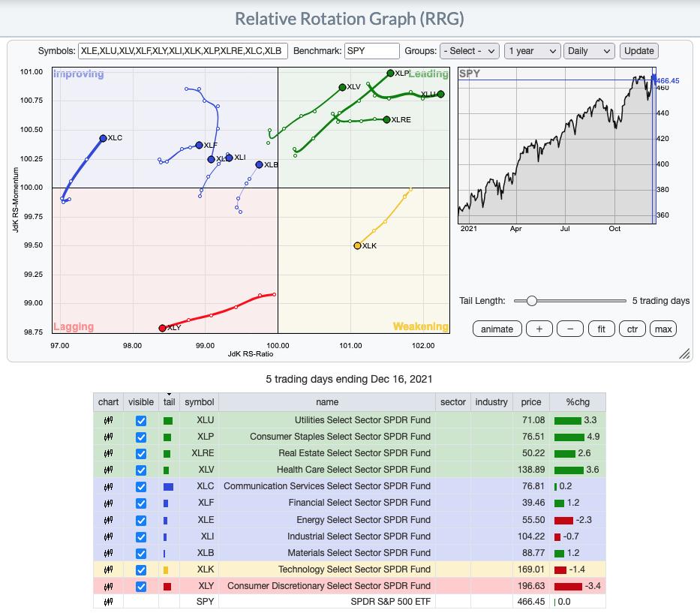700x613 pixels.
Task: Click the XLI blue node on graph
Action: point(229,158)
